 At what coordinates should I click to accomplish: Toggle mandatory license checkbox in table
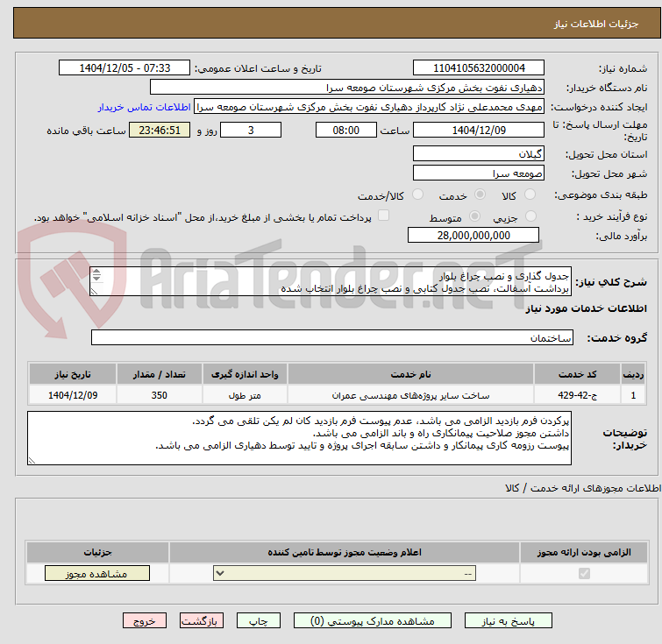[584, 573]
